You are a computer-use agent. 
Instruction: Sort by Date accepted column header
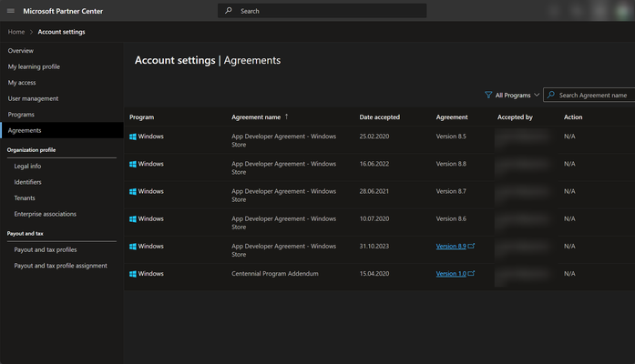click(380, 117)
